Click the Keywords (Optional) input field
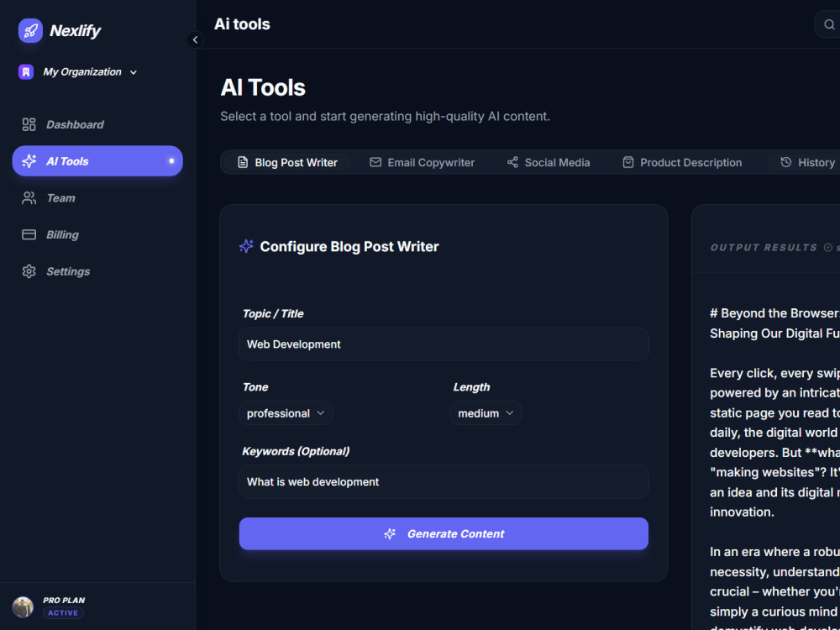 tap(444, 481)
